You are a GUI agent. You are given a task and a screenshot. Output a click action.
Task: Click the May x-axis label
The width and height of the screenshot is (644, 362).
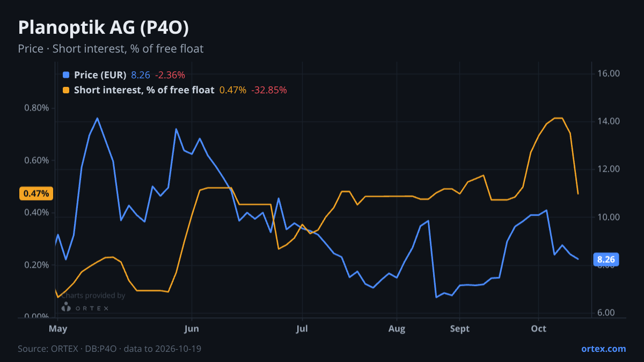click(57, 328)
